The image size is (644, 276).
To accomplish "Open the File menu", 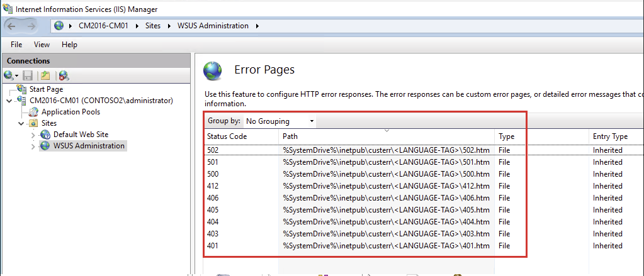I will [16, 45].
